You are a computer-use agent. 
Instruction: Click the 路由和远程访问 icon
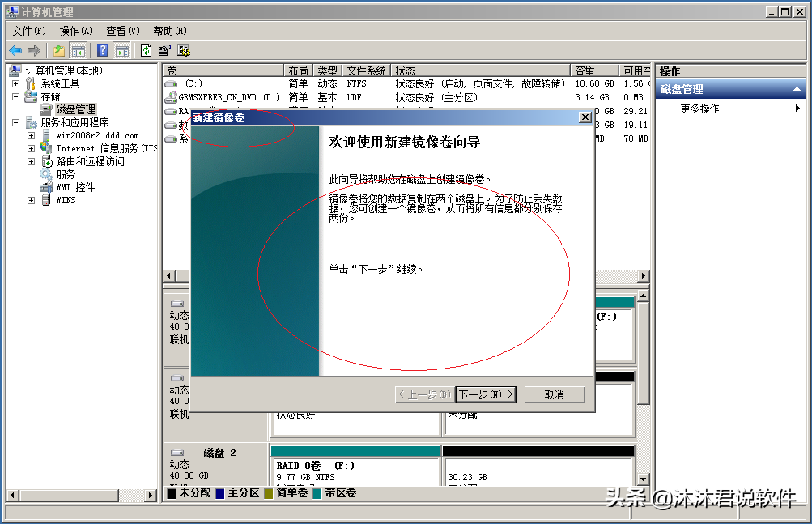47,161
